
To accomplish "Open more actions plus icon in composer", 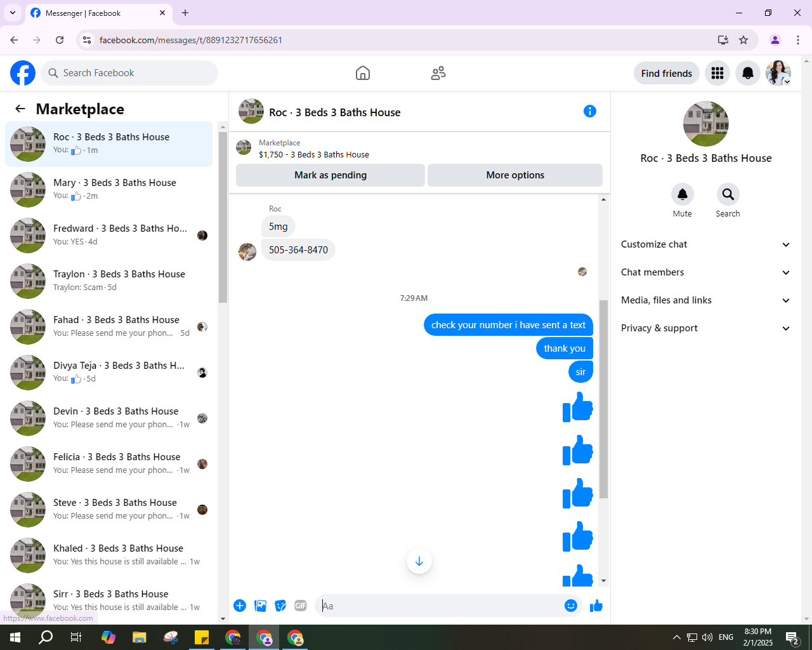I will 240,606.
